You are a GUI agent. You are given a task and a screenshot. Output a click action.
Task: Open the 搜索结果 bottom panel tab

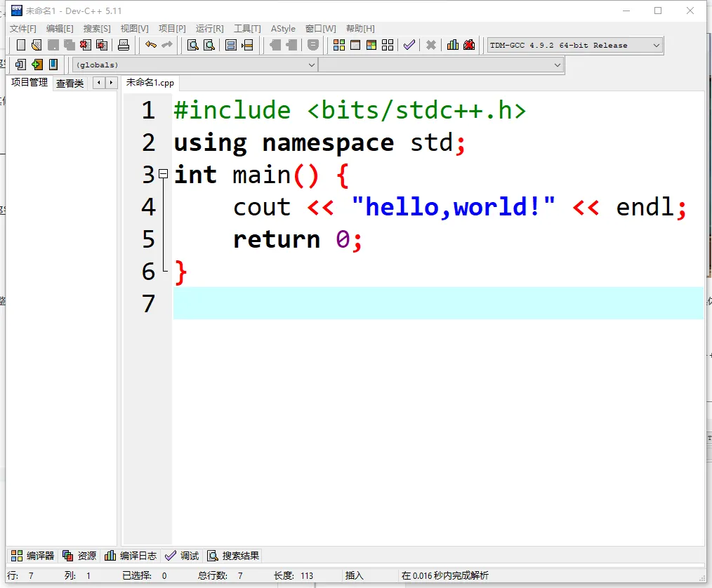click(233, 556)
